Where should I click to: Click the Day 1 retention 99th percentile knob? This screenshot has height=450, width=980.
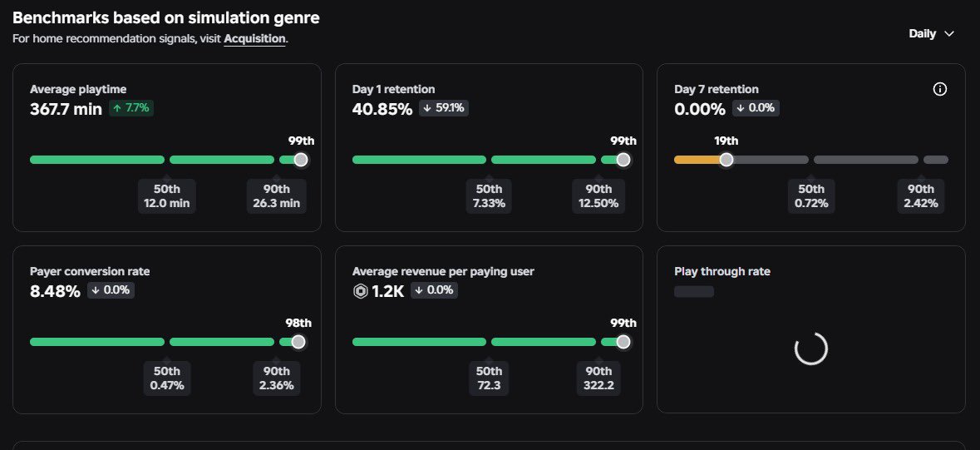tap(623, 160)
